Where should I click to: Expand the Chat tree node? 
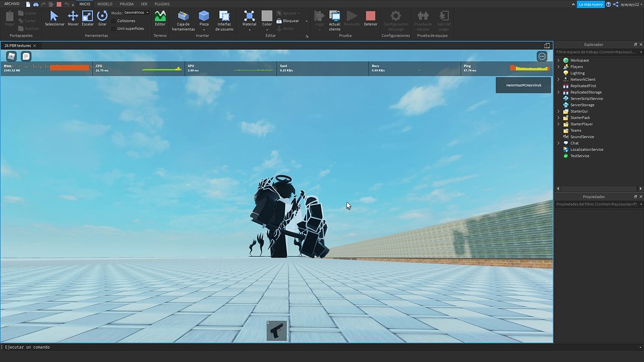pyautogui.click(x=558, y=143)
